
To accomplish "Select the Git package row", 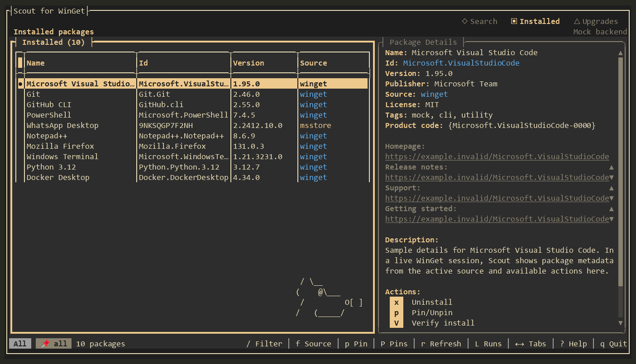I will click(x=193, y=94).
